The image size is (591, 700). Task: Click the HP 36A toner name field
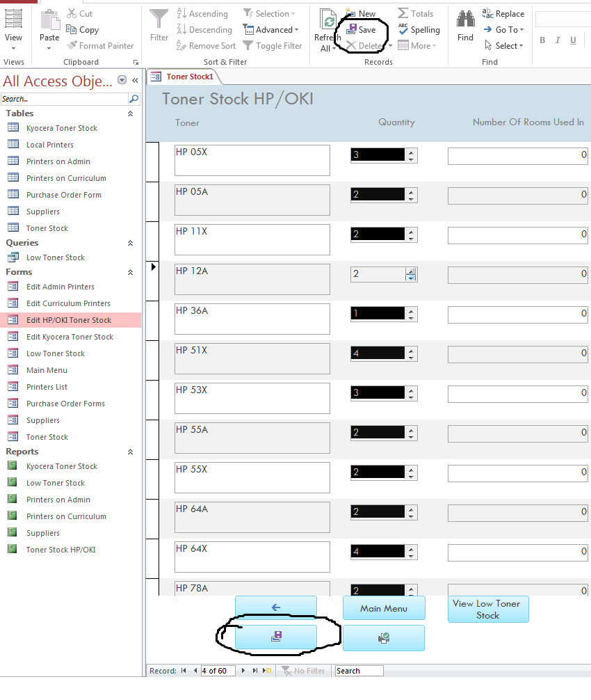tap(252, 319)
